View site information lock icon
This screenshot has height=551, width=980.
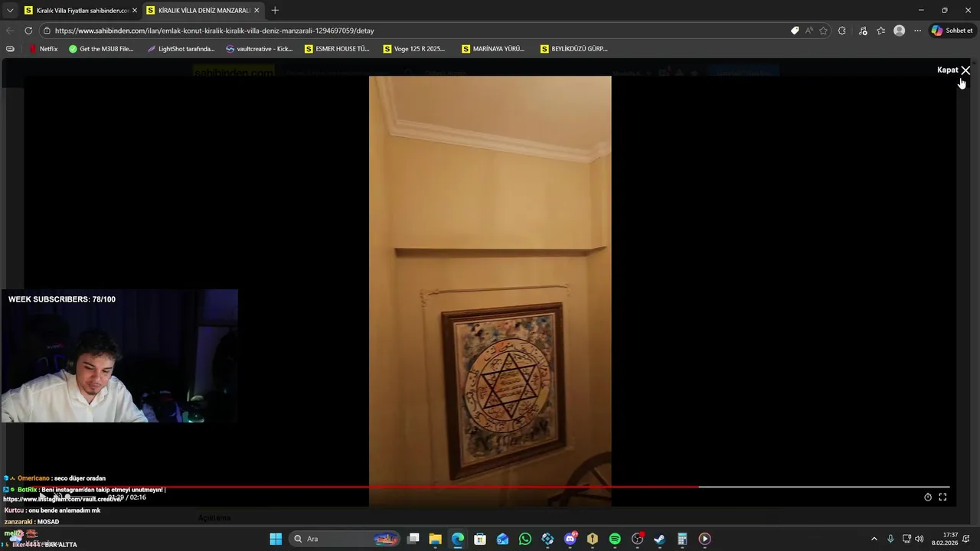(x=47, y=31)
